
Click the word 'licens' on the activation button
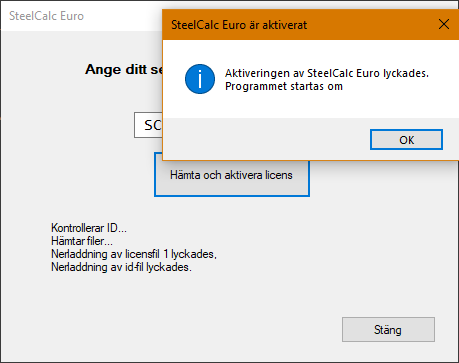[279, 175]
